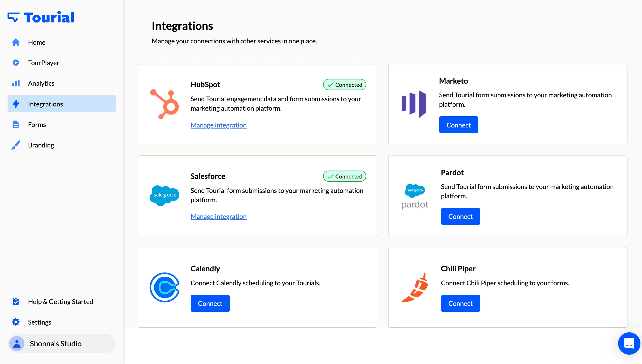This screenshot has width=642, height=364.
Task: Click the Calendly card title
Action: (x=205, y=269)
